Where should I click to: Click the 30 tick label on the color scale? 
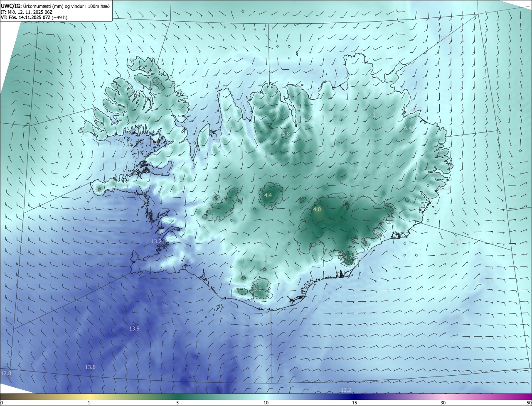pyautogui.click(x=443, y=403)
